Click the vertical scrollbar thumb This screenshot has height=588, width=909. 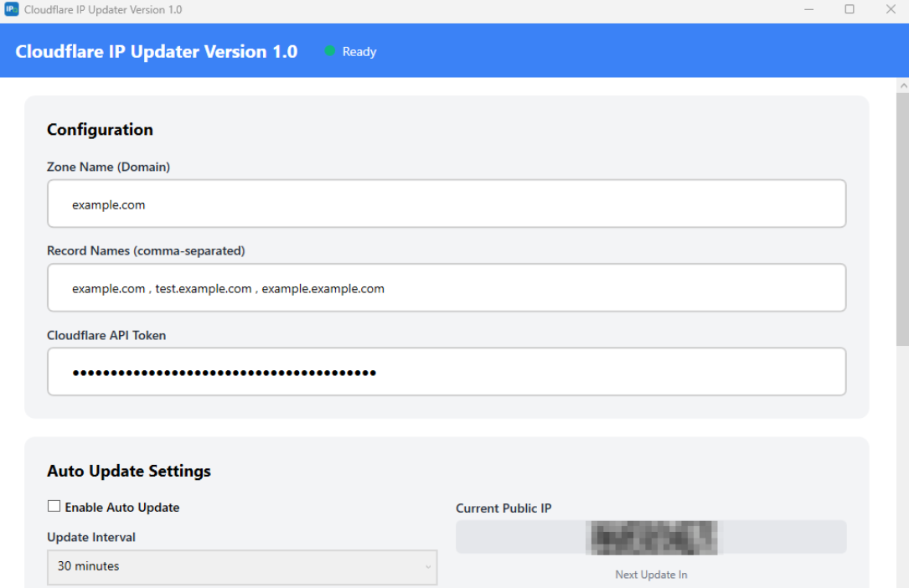coord(902,219)
